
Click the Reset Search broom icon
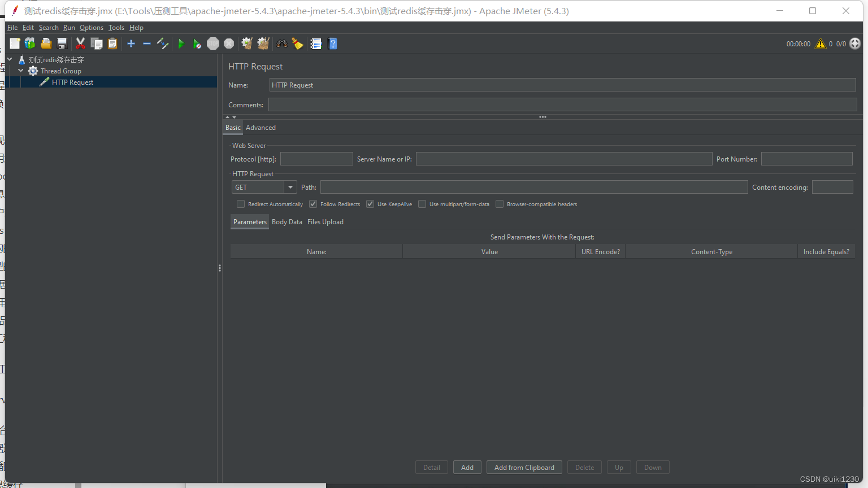pyautogui.click(x=297, y=43)
